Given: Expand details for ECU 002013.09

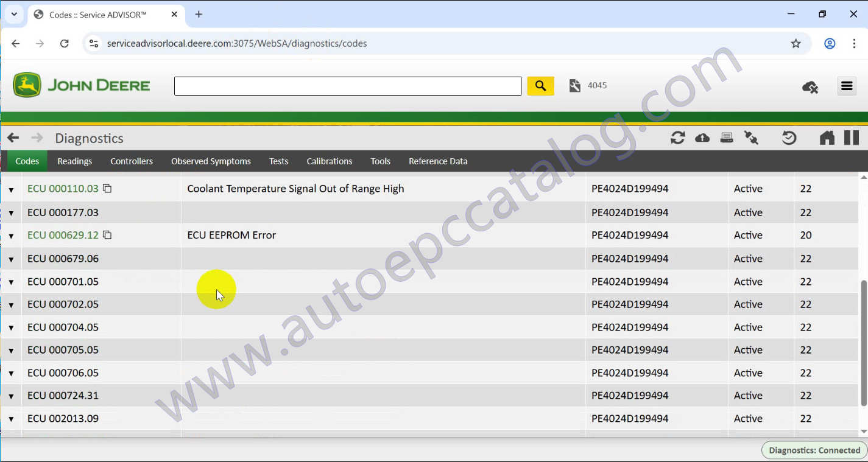Looking at the screenshot, I should coord(12,418).
